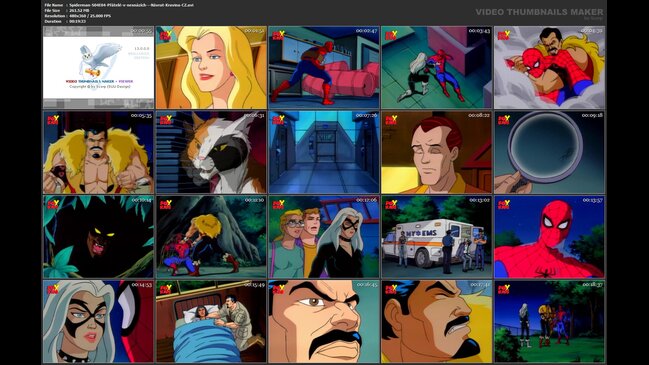Click the File Name line in header

(x=119, y=5)
